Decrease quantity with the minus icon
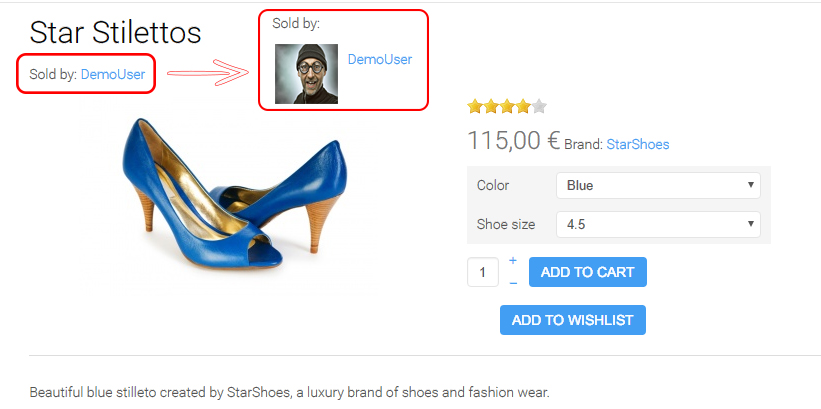This screenshot has height=409, width=821. (513, 283)
